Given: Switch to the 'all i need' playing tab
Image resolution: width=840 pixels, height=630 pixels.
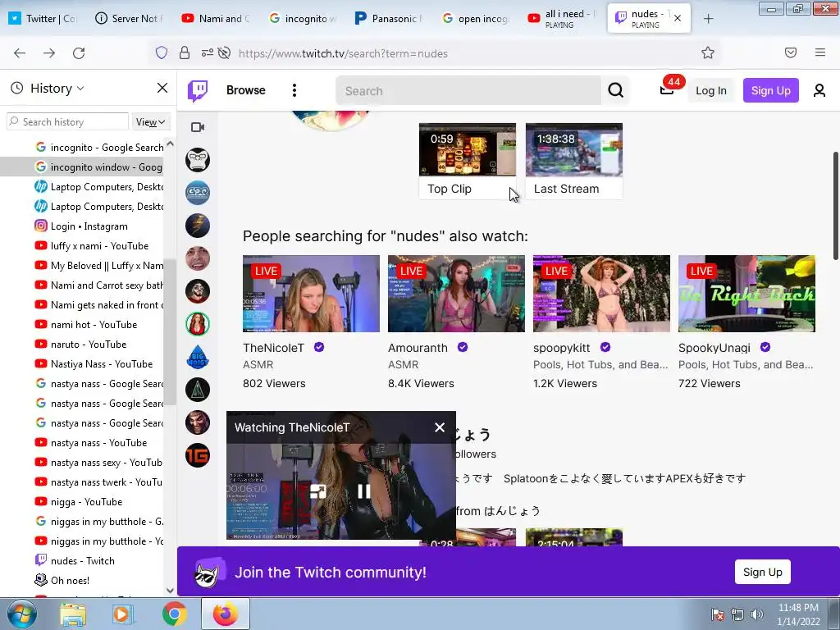Looking at the screenshot, I should [563, 19].
